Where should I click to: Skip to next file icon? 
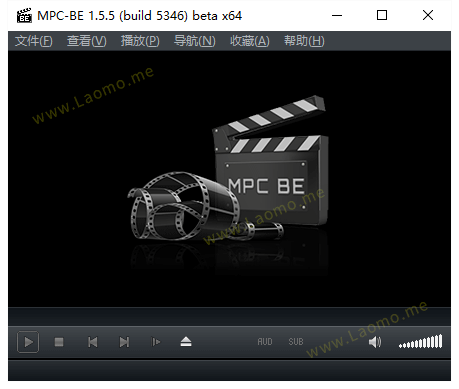click(x=124, y=342)
